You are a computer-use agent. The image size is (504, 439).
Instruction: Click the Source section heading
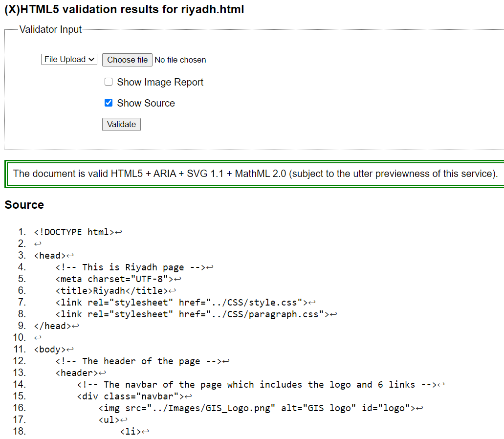coord(24,205)
